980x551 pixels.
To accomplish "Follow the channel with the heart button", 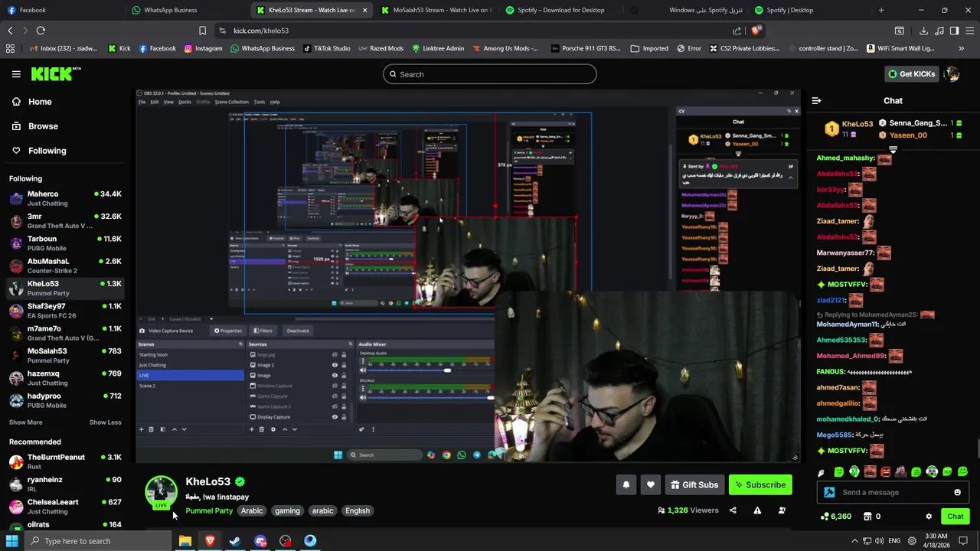I will [x=651, y=484].
